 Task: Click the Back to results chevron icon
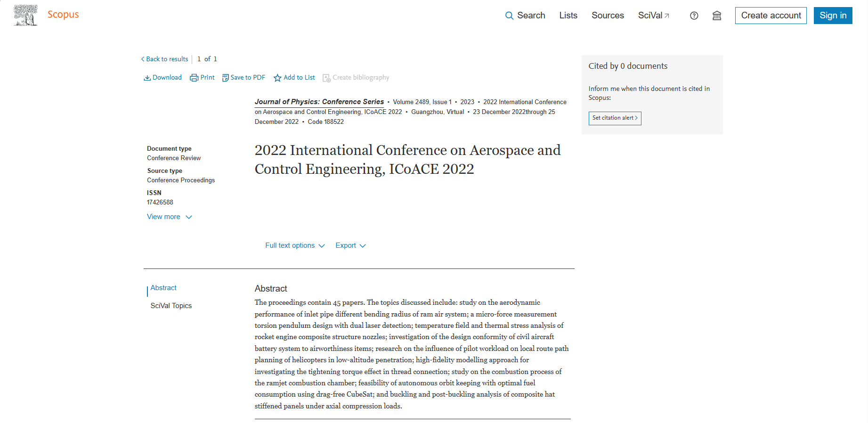(x=143, y=59)
